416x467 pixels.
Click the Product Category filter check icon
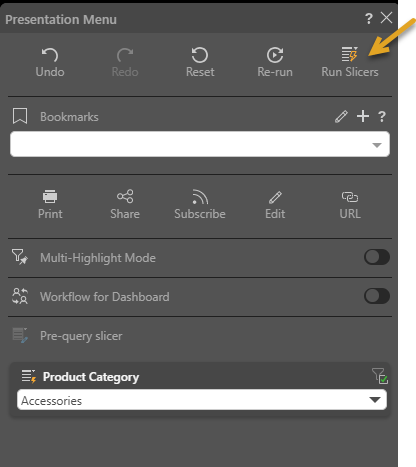coord(380,376)
